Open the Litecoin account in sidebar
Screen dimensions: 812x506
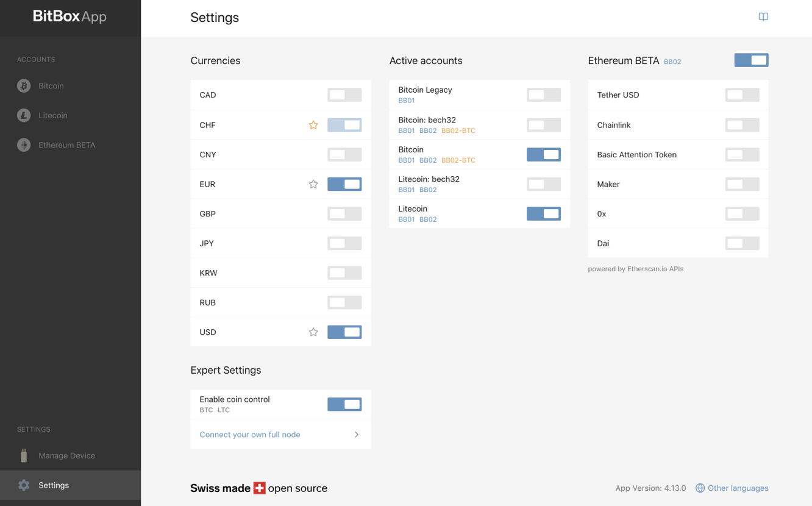coord(70,115)
